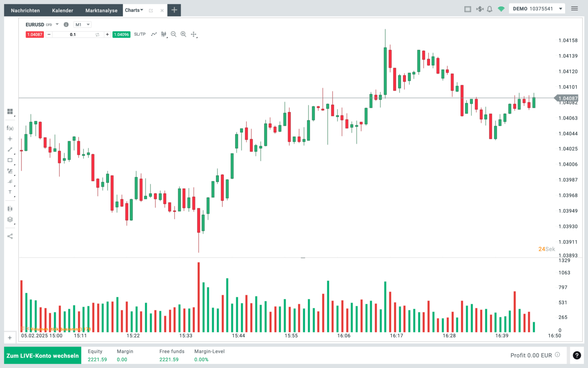Switch chart to candlestick style
Viewport: 588px width, 368px height.
164,34
